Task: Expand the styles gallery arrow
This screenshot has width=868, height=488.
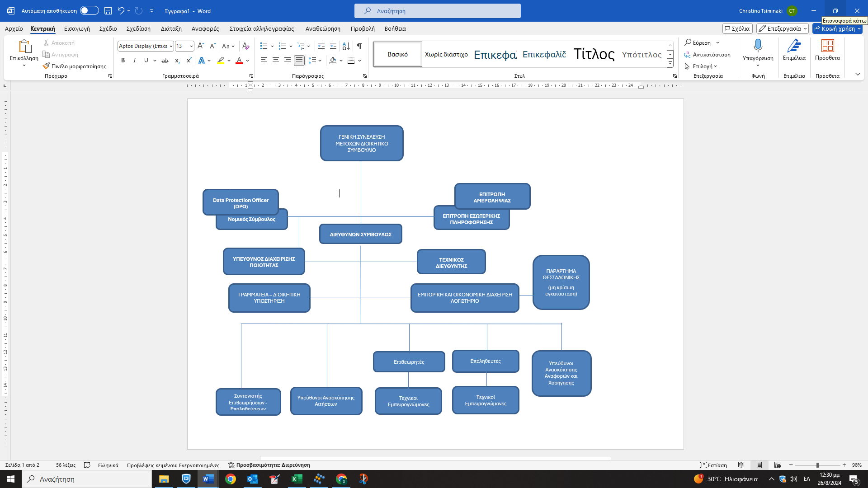Action: [670, 64]
